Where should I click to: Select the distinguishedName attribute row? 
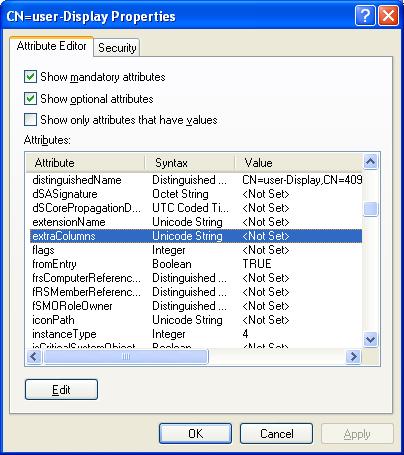tap(196, 180)
